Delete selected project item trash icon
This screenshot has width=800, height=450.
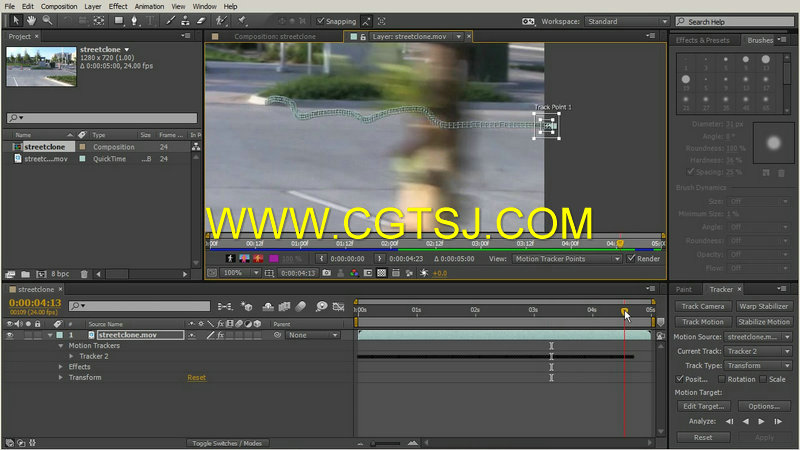pyautogui.click(x=84, y=274)
